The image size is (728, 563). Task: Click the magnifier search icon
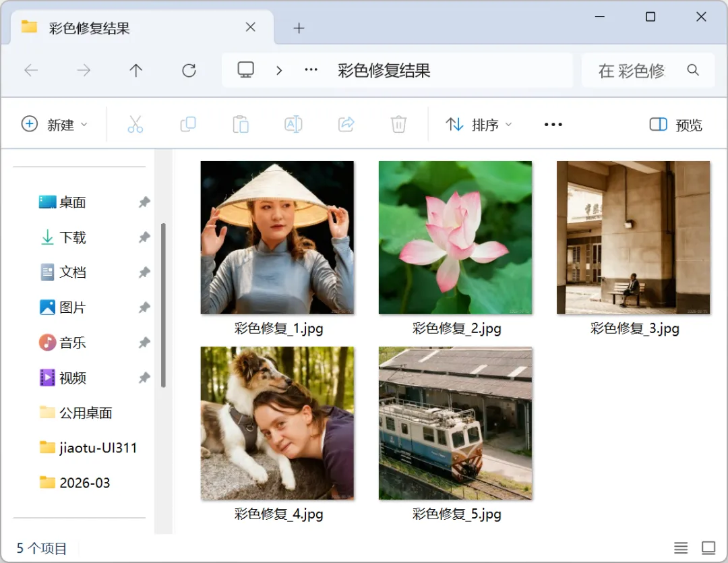point(693,70)
